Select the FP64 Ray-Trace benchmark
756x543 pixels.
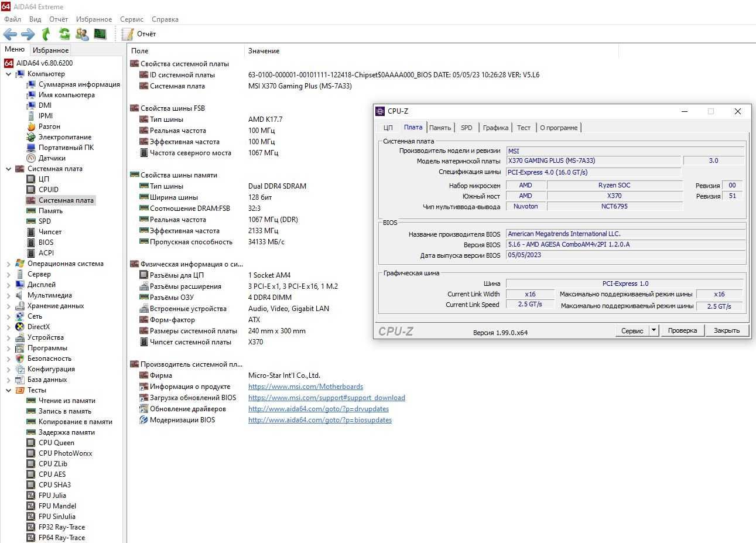[61, 538]
